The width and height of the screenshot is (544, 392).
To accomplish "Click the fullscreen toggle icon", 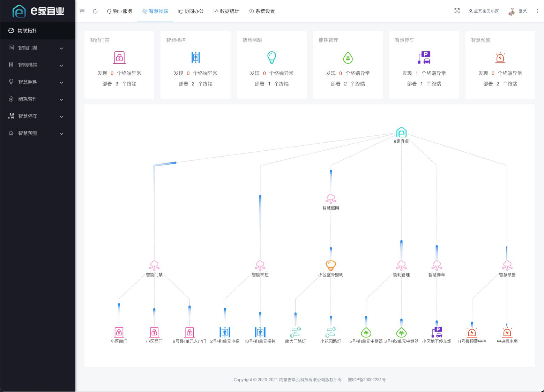I will click(457, 11).
